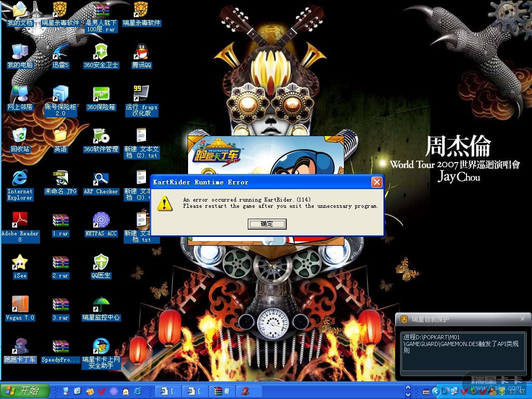The height and width of the screenshot is (399, 532).
Task: Select 瑞星监控中心 umbrella icon
Action: pos(101,309)
